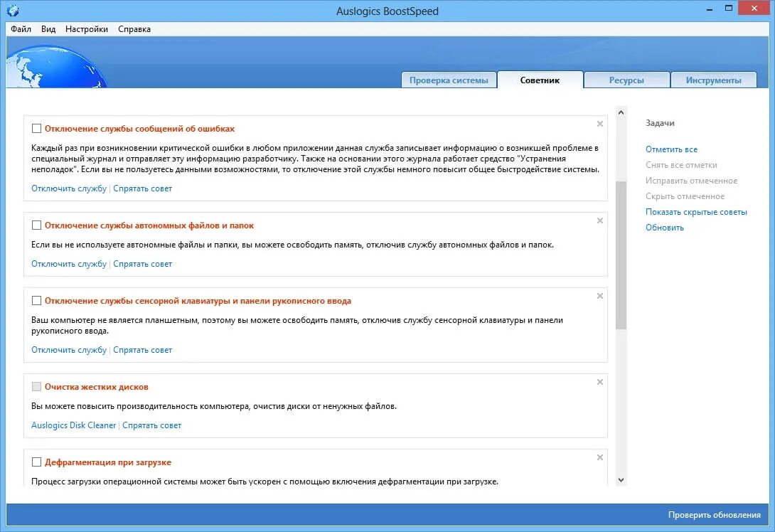Click the Очистка жестких дисков checkbox
Viewport: 775px width, 532px height.
pyautogui.click(x=36, y=387)
